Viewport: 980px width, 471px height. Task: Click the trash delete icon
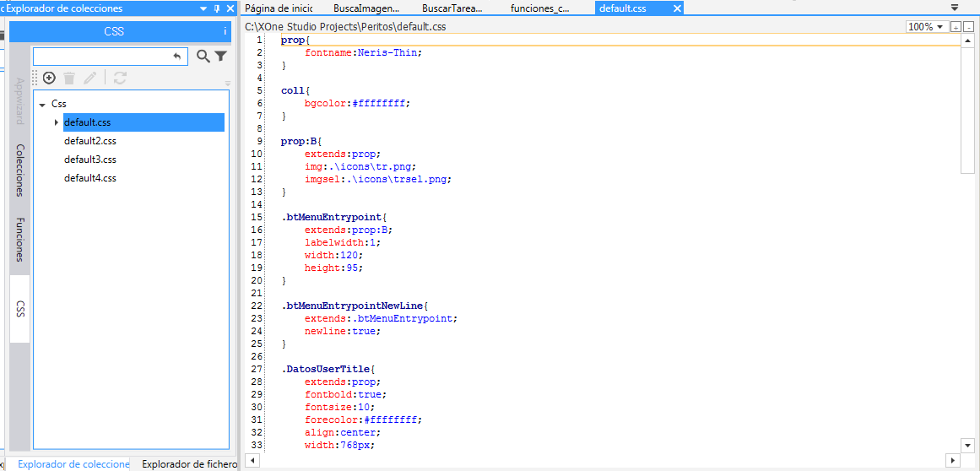(69, 78)
